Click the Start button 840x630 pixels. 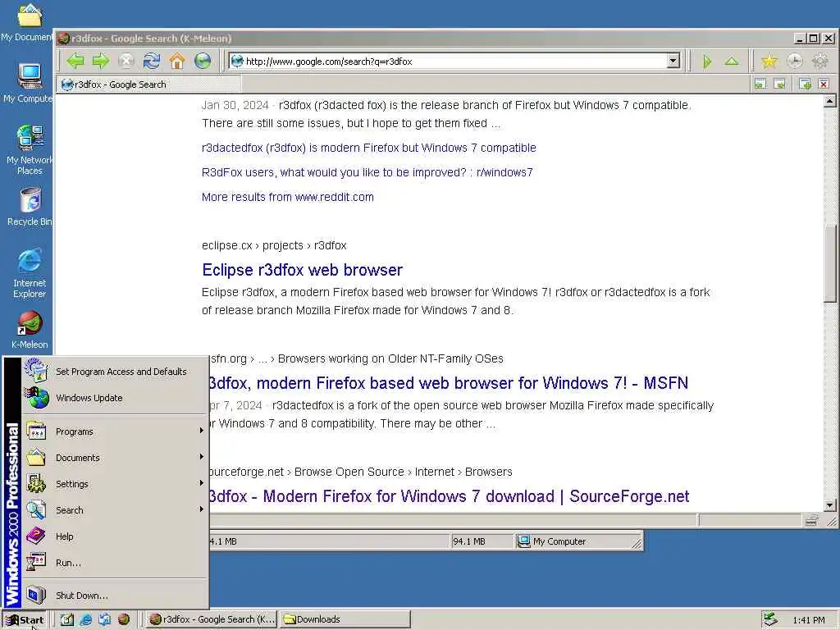pyautogui.click(x=25, y=619)
